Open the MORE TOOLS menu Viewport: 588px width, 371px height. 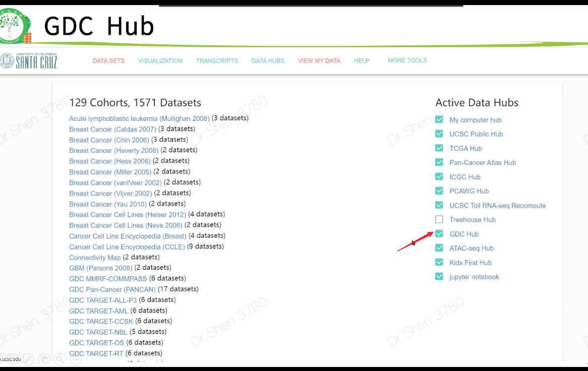pos(407,60)
